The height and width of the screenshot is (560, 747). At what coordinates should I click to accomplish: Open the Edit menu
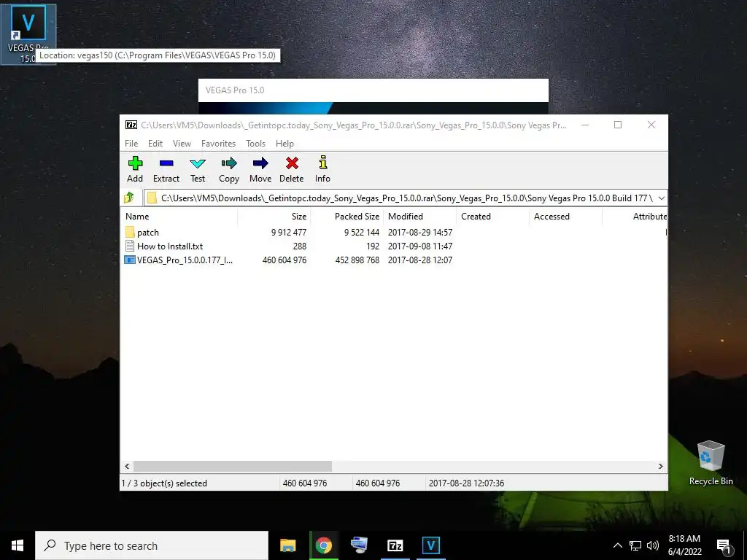click(x=155, y=144)
